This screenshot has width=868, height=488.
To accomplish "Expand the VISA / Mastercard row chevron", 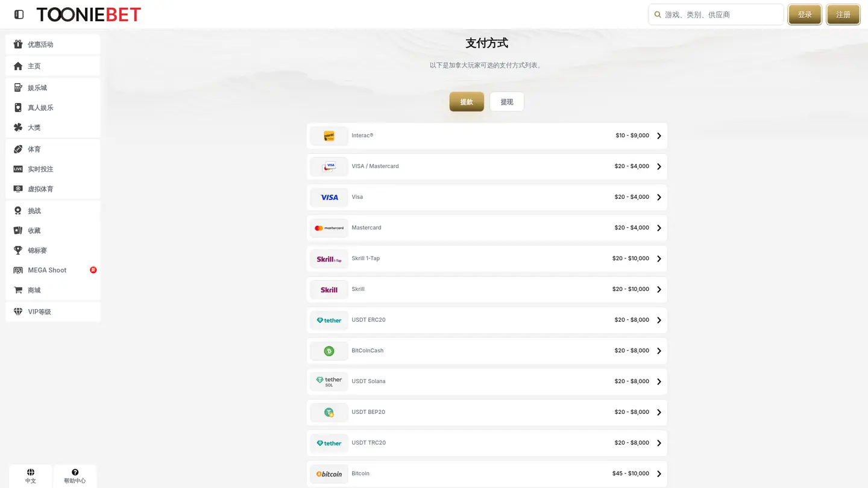I will click(659, 166).
